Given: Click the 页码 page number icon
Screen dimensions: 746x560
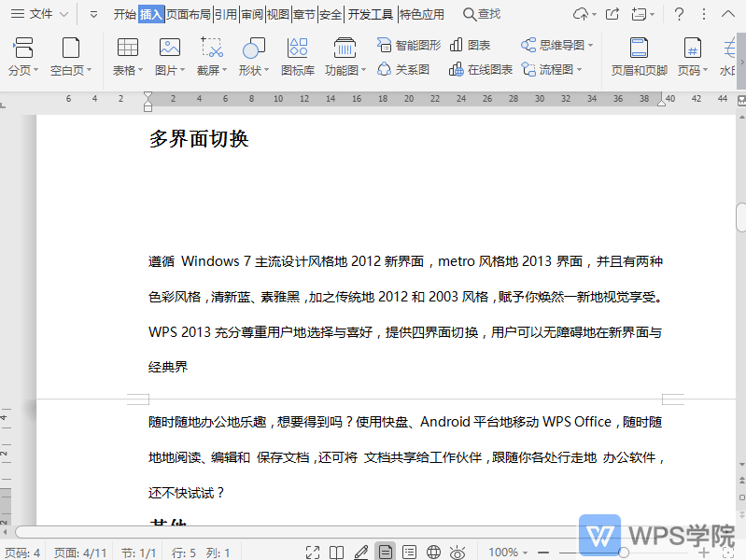Looking at the screenshot, I should tap(692, 48).
